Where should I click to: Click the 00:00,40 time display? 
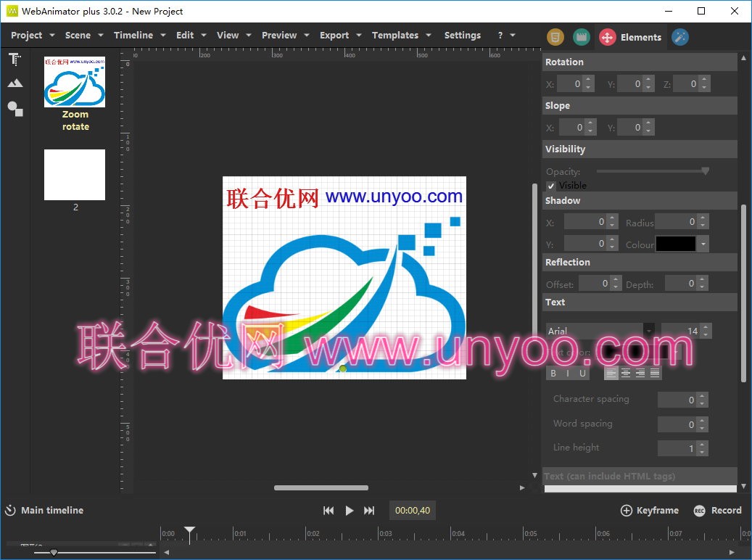(412, 511)
